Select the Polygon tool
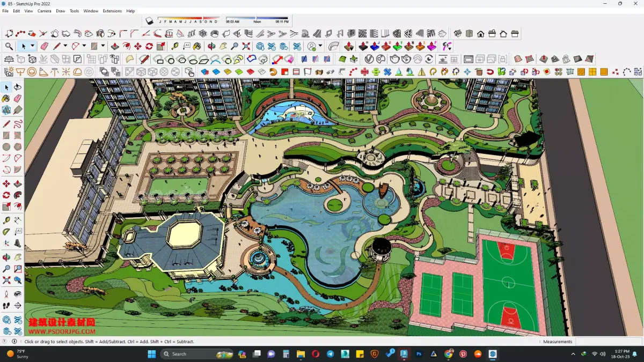 click(18, 147)
